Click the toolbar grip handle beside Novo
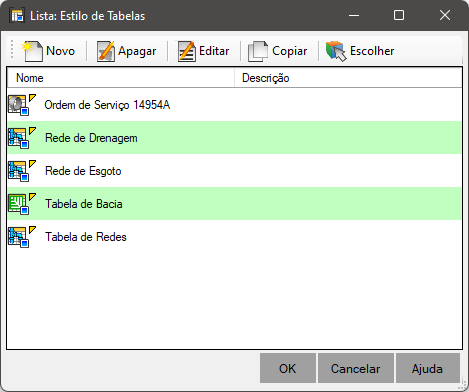469x392 pixels. coord(12,50)
